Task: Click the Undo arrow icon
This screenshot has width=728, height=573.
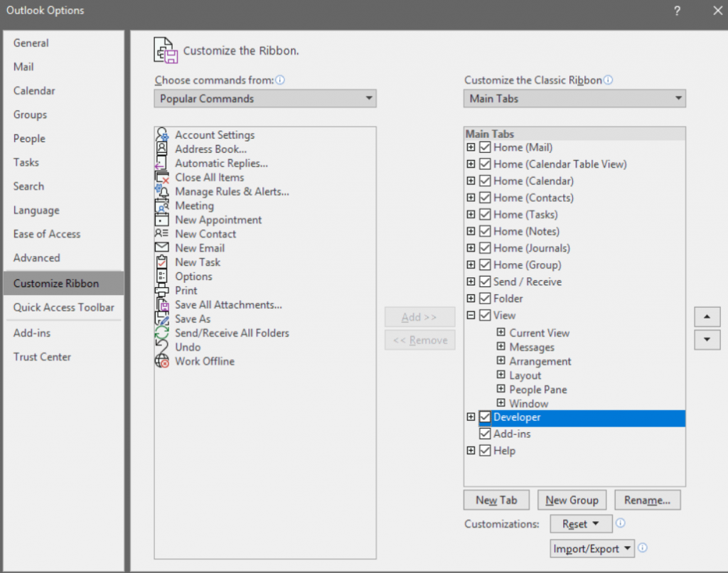Action: tap(161, 347)
